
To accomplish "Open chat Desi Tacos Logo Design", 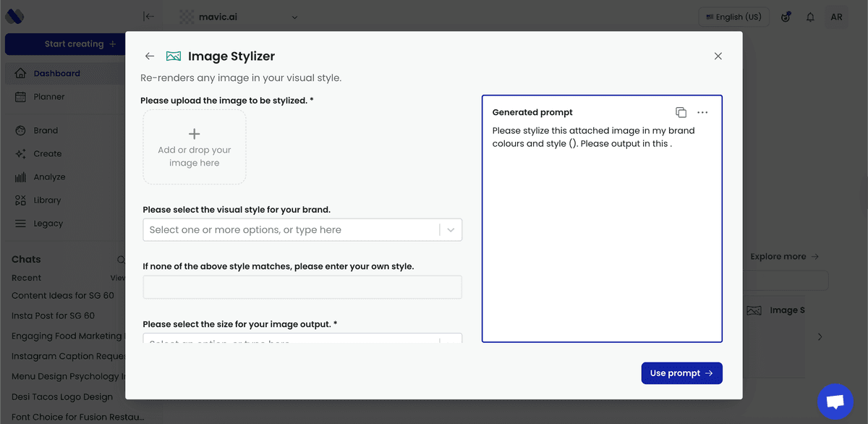I will click(x=62, y=397).
